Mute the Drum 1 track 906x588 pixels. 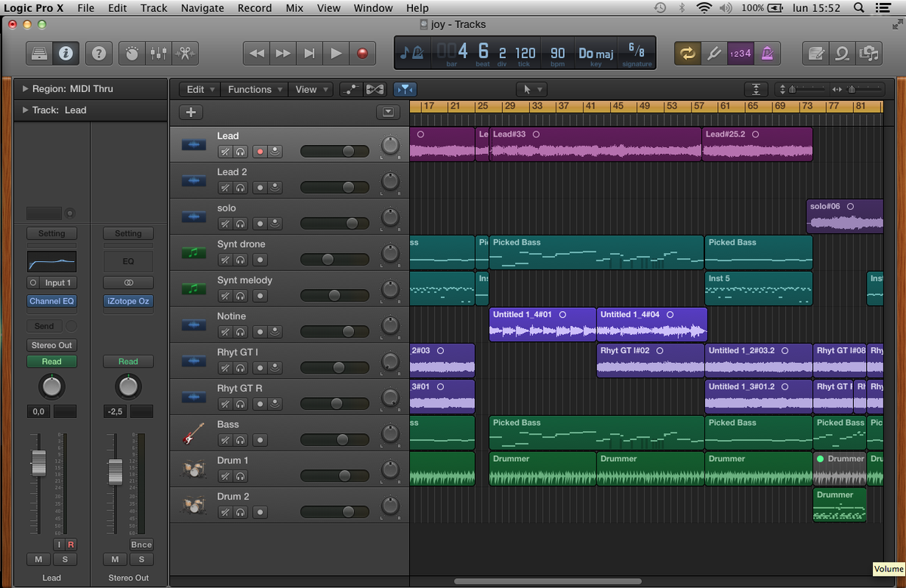click(225, 476)
